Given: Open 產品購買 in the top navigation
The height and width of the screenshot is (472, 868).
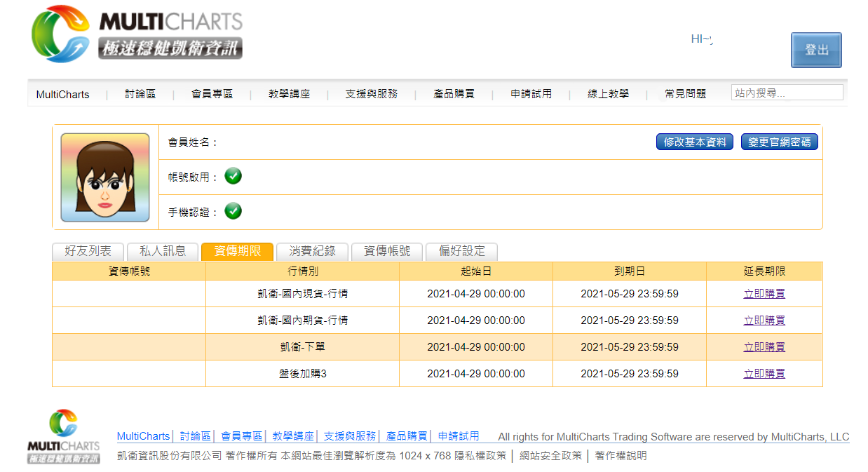Looking at the screenshot, I should tap(454, 94).
